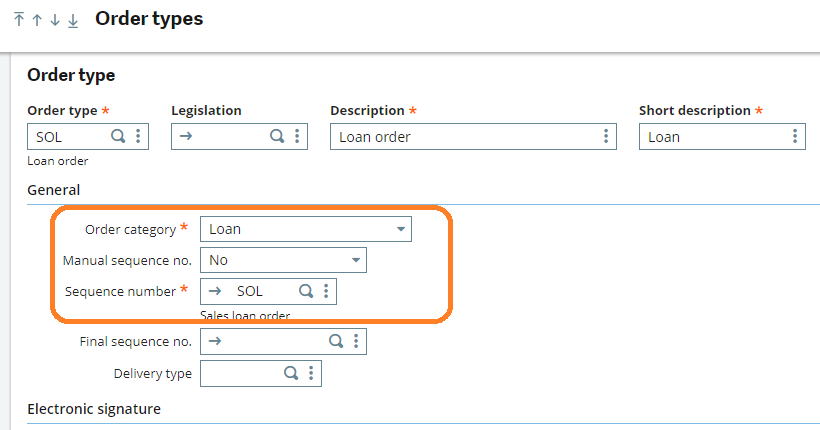The width and height of the screenshot is (820, 430).
Task: Go to previous record arrow
Action: tap(37, 20)
